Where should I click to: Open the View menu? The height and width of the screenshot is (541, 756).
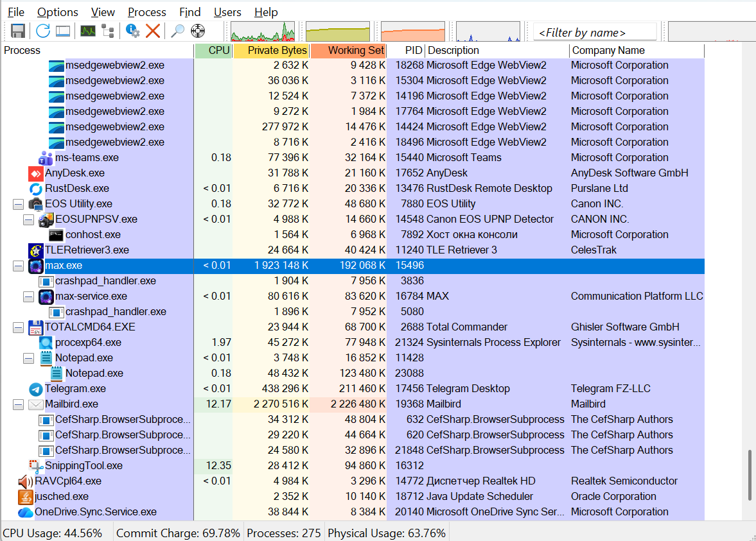[103, 12]
